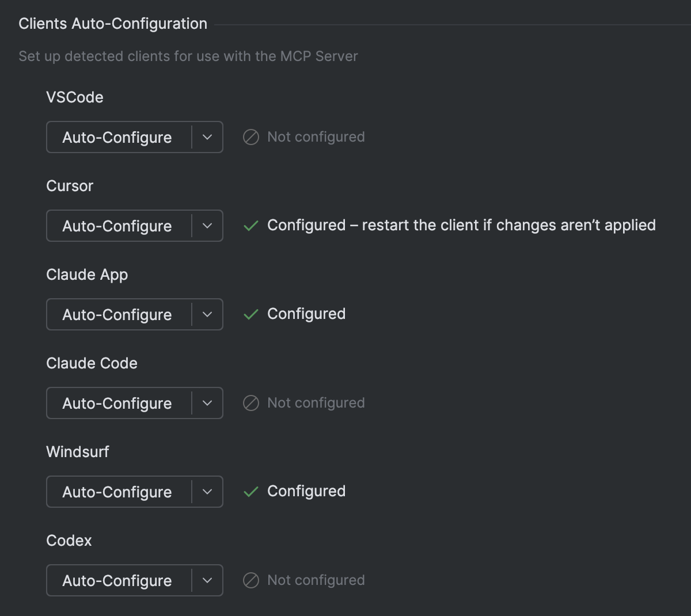The height and width of the screenshot is (616, 691).
Task: Click the Cursor restart-client status message
Action: pyautogui.click(x=461, y=225)
